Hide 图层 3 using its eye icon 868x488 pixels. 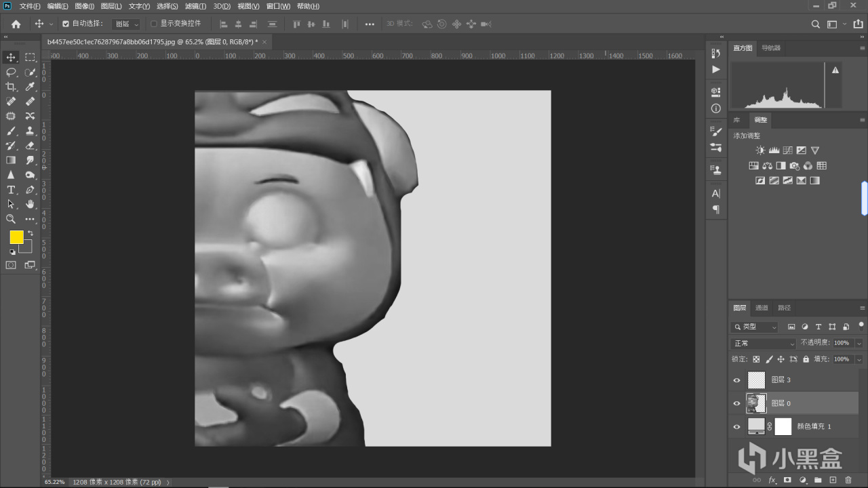point(737,380)
